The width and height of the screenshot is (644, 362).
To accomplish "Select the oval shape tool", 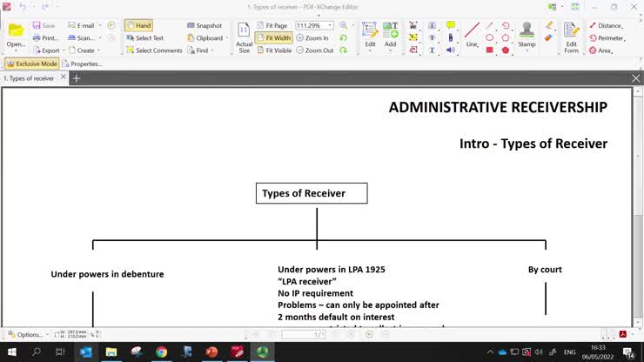I will [490, 38].
